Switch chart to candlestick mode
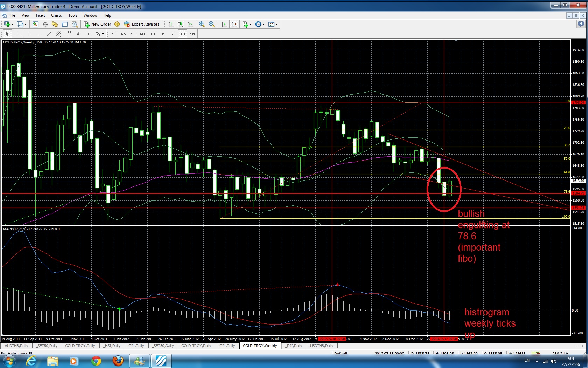This screenshot has height=368, width=588. (181, 24)
